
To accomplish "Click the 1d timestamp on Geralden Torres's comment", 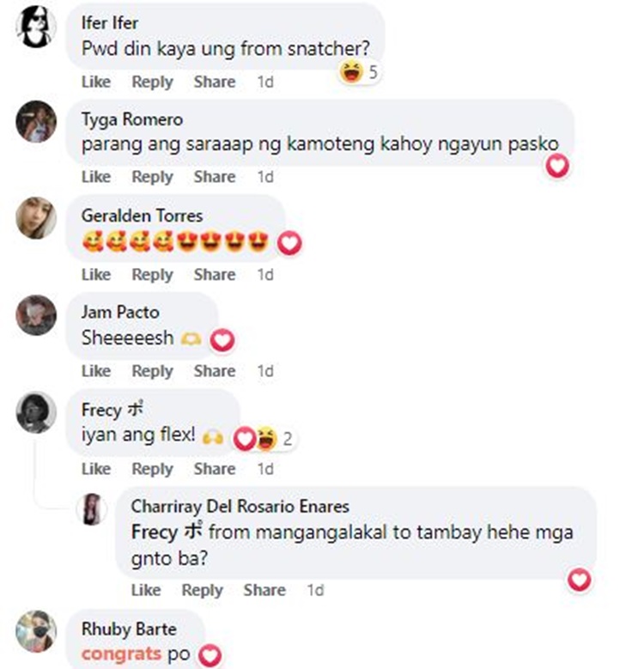I will tap(264, 274).
